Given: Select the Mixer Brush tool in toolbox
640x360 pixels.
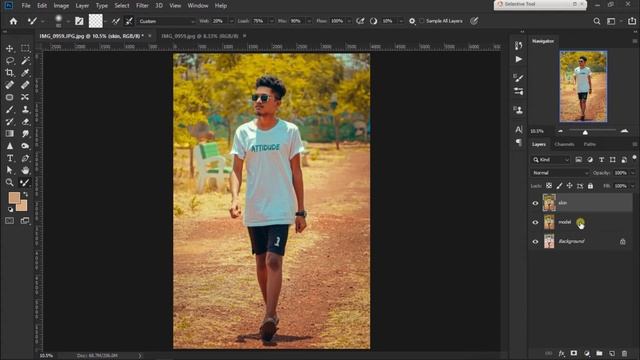Looking at the screenshot, I should [25, 182].
